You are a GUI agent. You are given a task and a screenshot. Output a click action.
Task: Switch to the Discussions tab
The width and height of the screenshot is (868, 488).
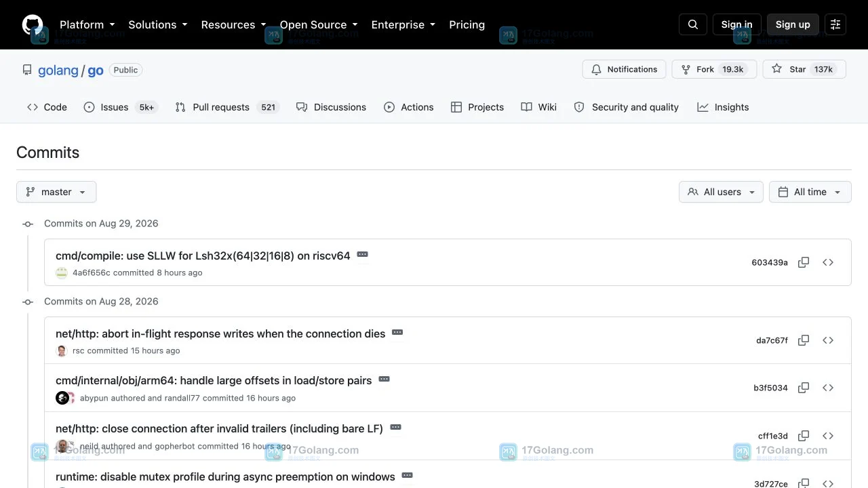[331, 107]
